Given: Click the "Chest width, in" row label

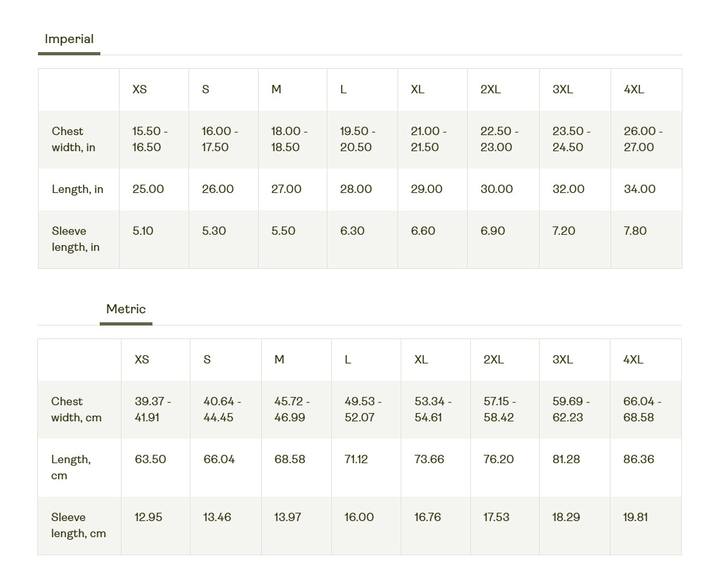Looking at the screenshot, I should tap(73, 139).
